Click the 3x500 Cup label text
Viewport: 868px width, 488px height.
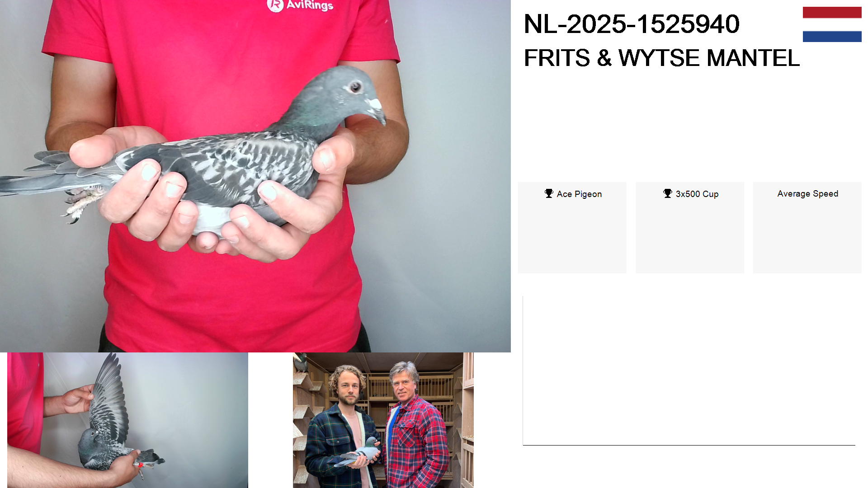697,194
